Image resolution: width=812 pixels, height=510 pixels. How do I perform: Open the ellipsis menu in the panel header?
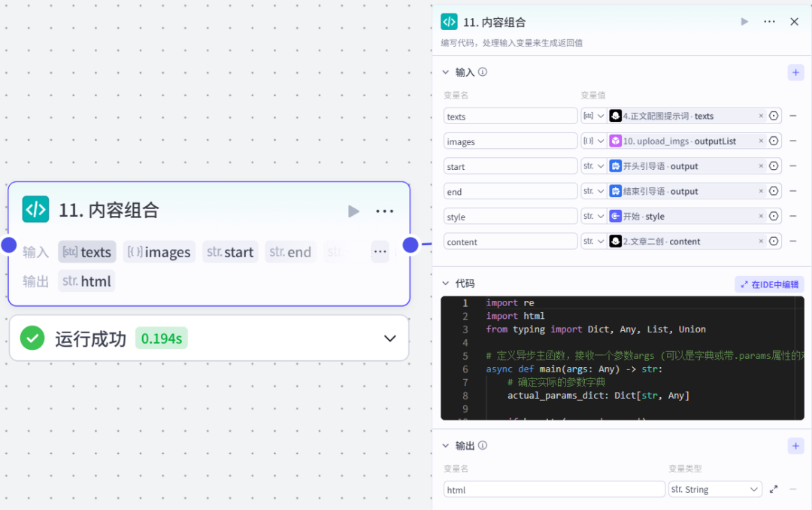click(x=768, y=22)
